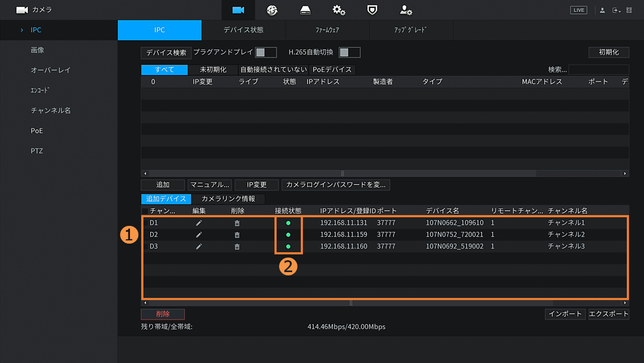Viewport: 644px width, 363px height.
Task: Toggle the H.265自動切換 switch
Action: click(350, 53)
